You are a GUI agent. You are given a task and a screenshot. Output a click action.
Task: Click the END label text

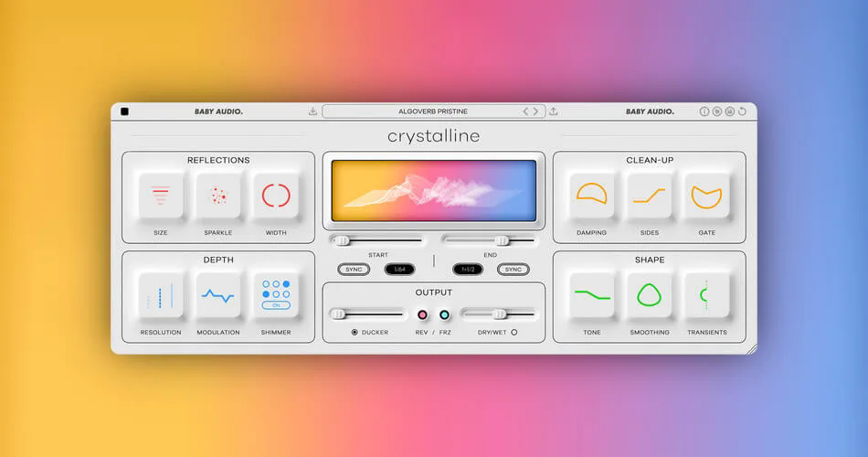(x=491, y=255)
